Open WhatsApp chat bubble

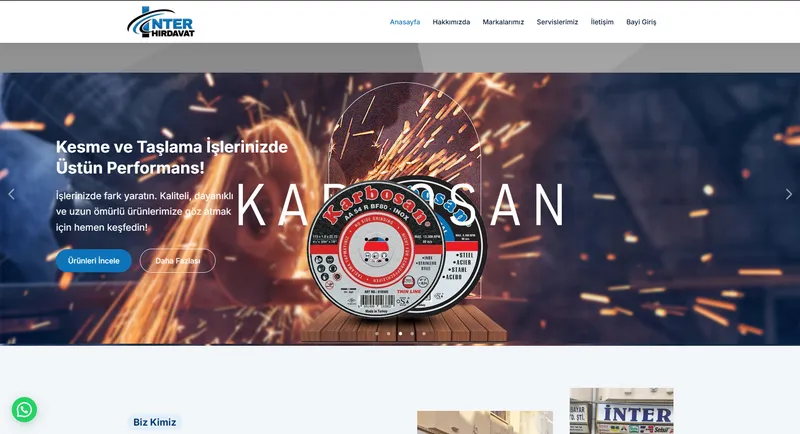(24, 409)
